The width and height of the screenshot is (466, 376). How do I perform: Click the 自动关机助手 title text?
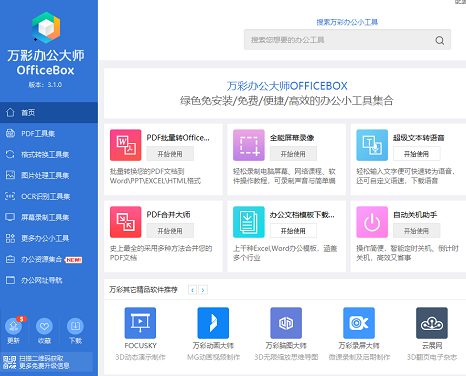pos(415,215)
